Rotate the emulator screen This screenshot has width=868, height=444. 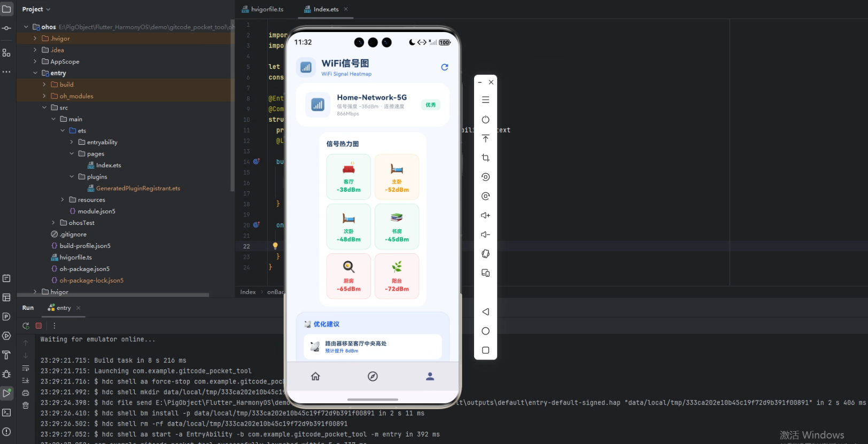click(x=485, y=254)
